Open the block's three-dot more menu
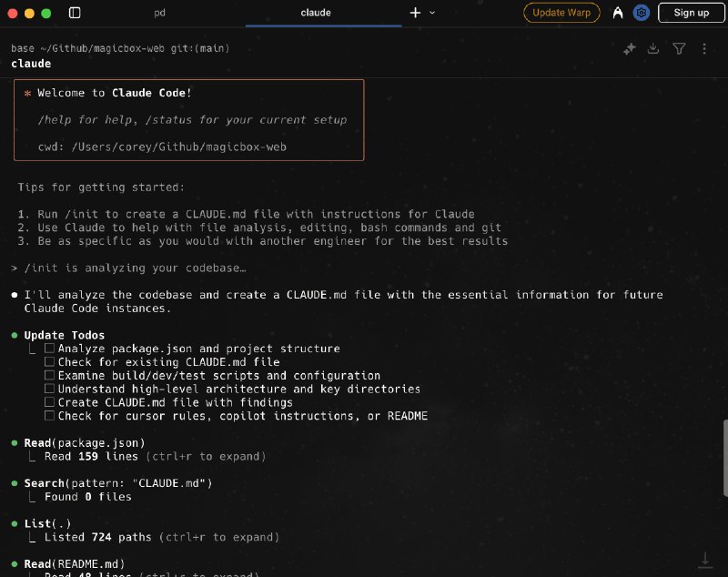 [x=704, y=49]
